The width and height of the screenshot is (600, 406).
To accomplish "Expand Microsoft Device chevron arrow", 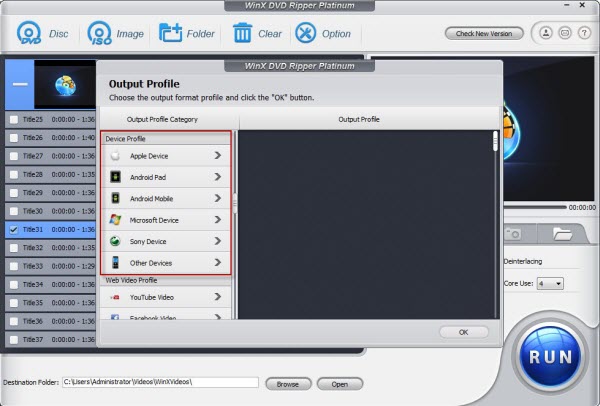I will (218, 220).
